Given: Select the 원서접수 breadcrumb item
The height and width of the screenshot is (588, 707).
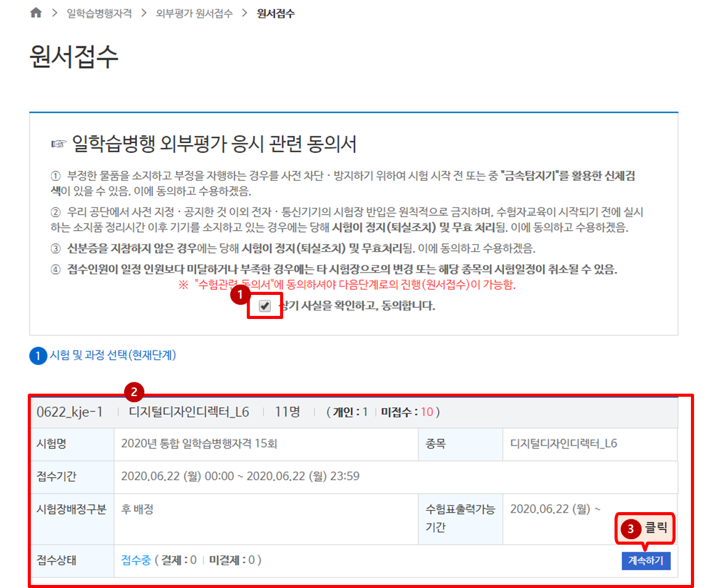Looking at the screenshot, I should pos(276,14).
